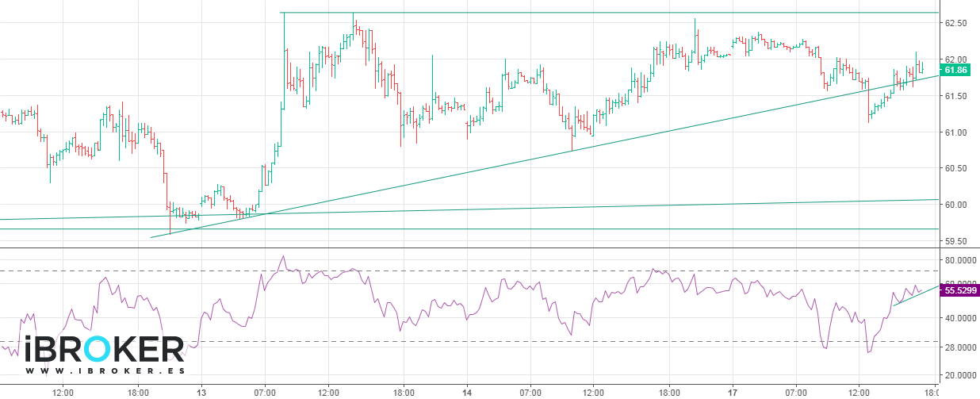
Task: Click the 59.50 price axis label
Action: tap(955, 241)
